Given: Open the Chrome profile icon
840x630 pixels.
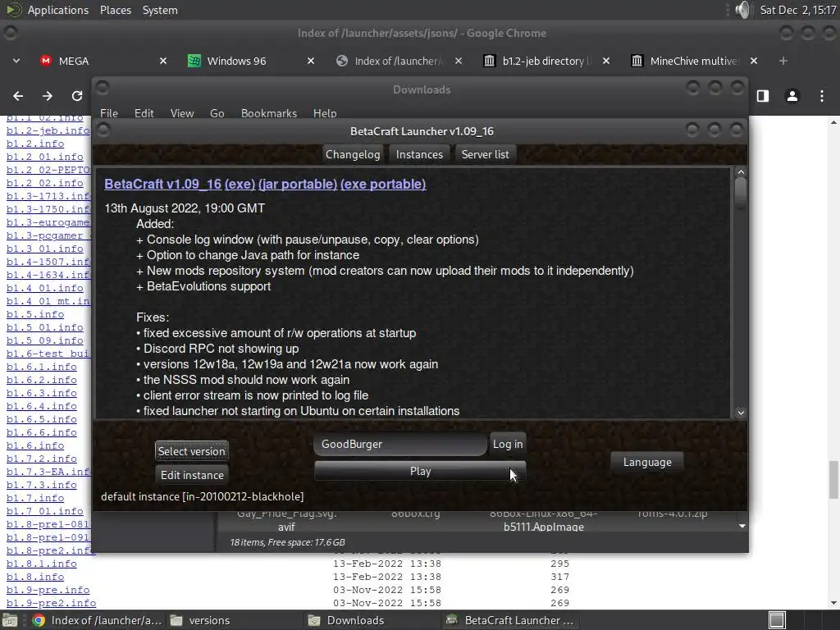Looking at the screenshot, I should (x=792, y=96).
